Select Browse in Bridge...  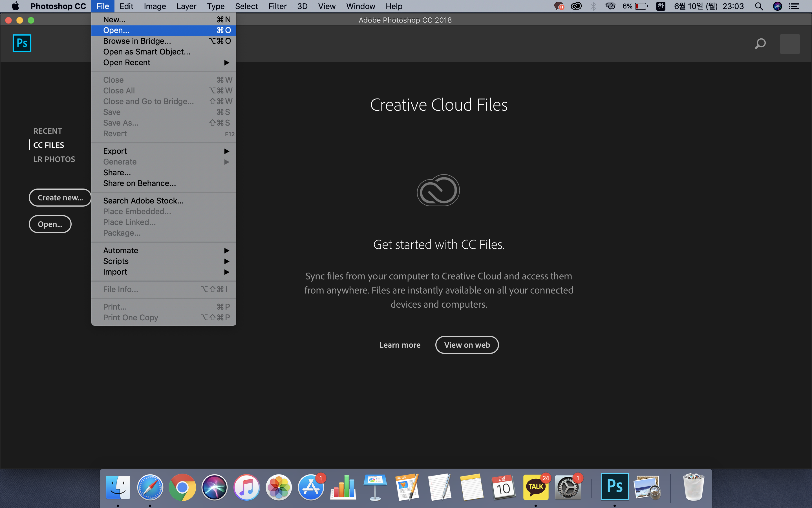(164, 41)
